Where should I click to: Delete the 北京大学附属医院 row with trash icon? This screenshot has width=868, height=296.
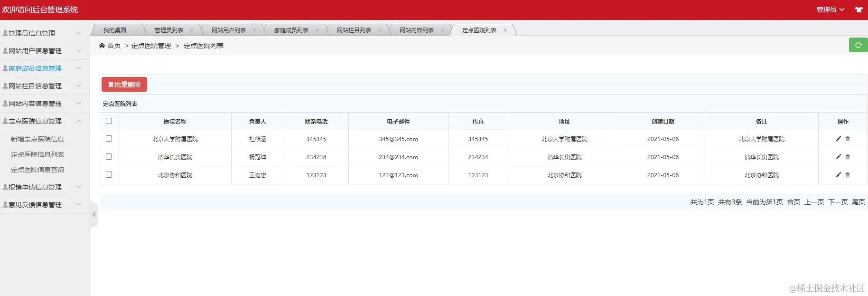coord(848,139)
